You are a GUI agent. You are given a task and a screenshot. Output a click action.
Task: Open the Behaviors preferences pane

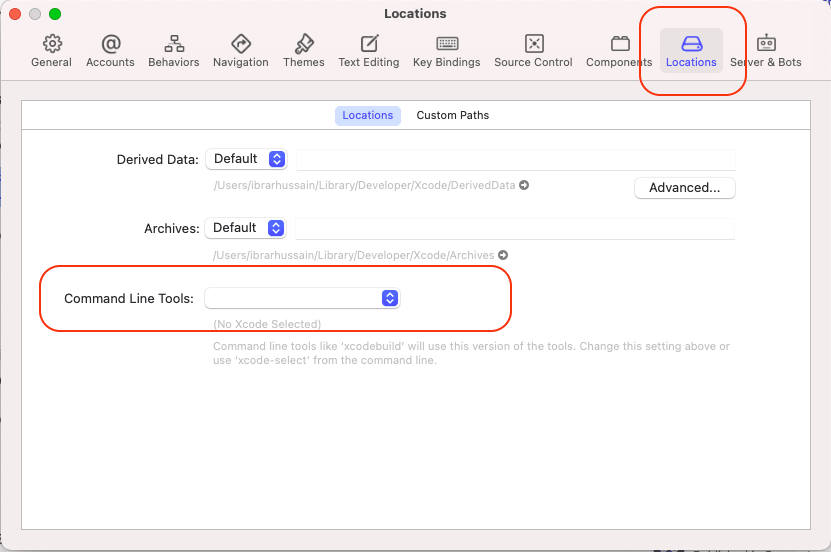[174, 51]
